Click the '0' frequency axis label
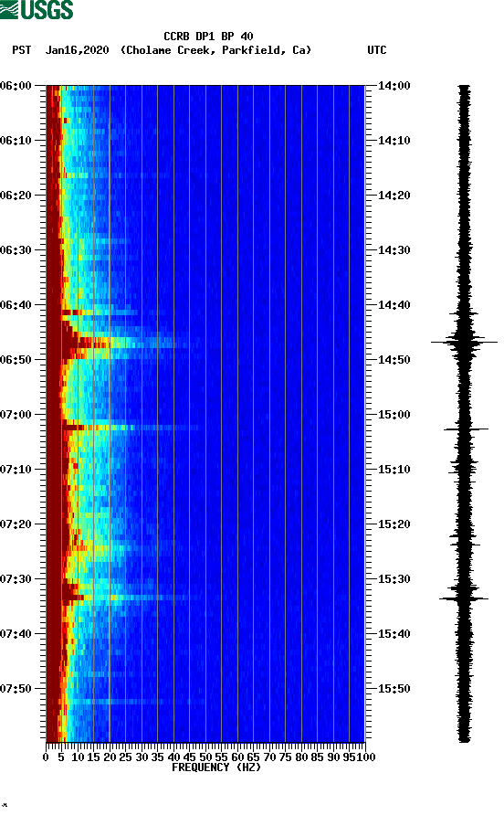Image resolution: width=504 pixels, height=815 pixels. tap(46, 757)
